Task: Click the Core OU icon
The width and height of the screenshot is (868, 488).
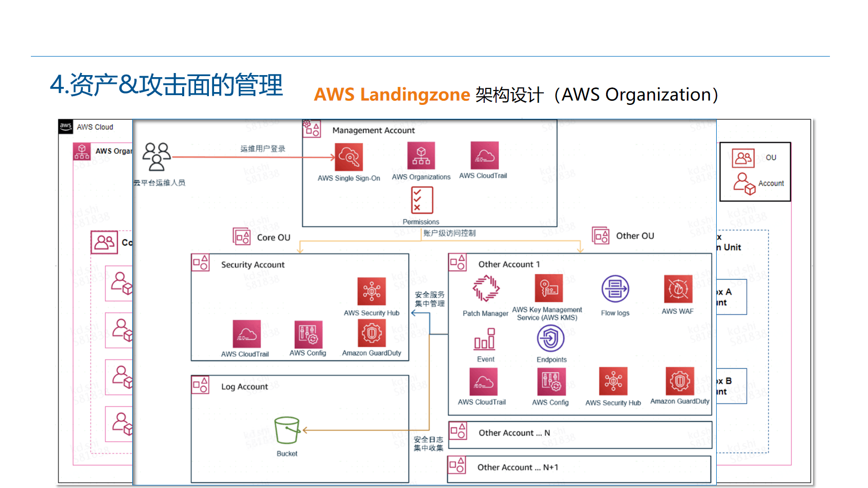Action: (x=242, y=237)
